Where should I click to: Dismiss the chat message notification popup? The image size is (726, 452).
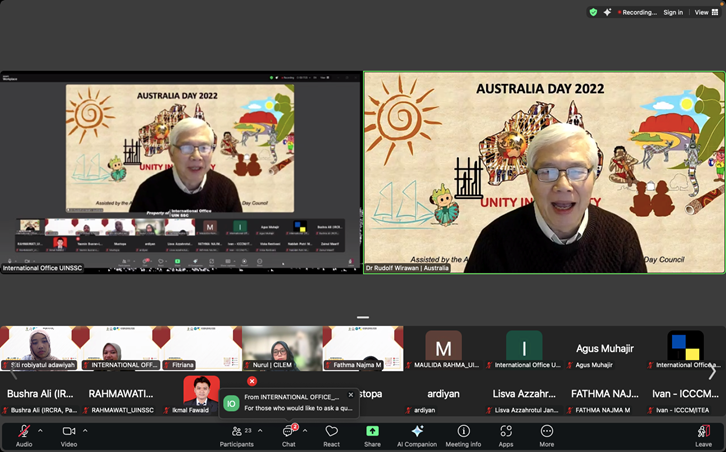point(350,395)
